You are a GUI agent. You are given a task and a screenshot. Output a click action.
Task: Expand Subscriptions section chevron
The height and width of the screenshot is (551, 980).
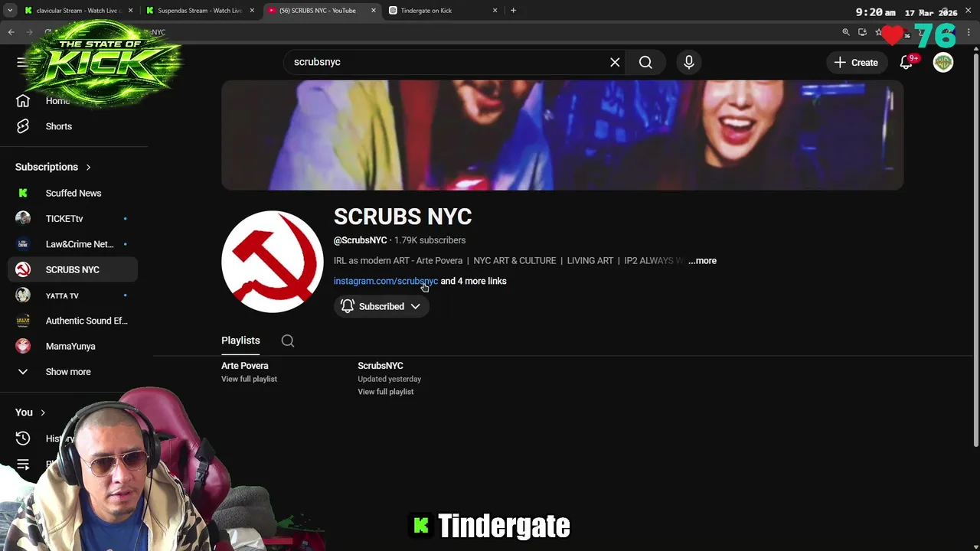(x=88, y=167)
